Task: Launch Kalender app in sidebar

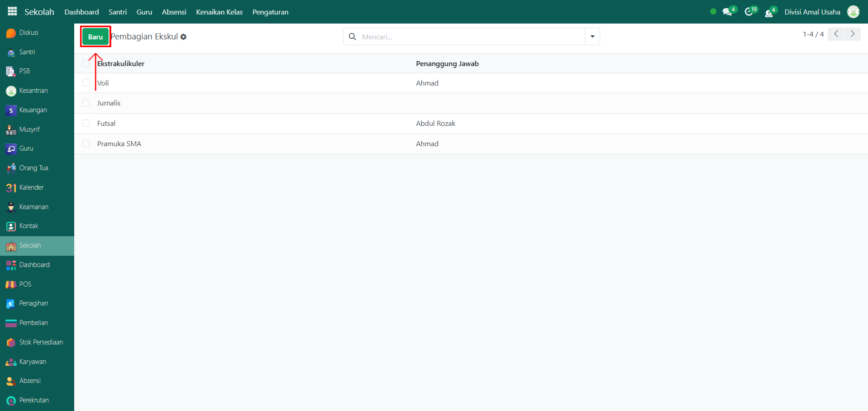Action: tap(31, 187)
